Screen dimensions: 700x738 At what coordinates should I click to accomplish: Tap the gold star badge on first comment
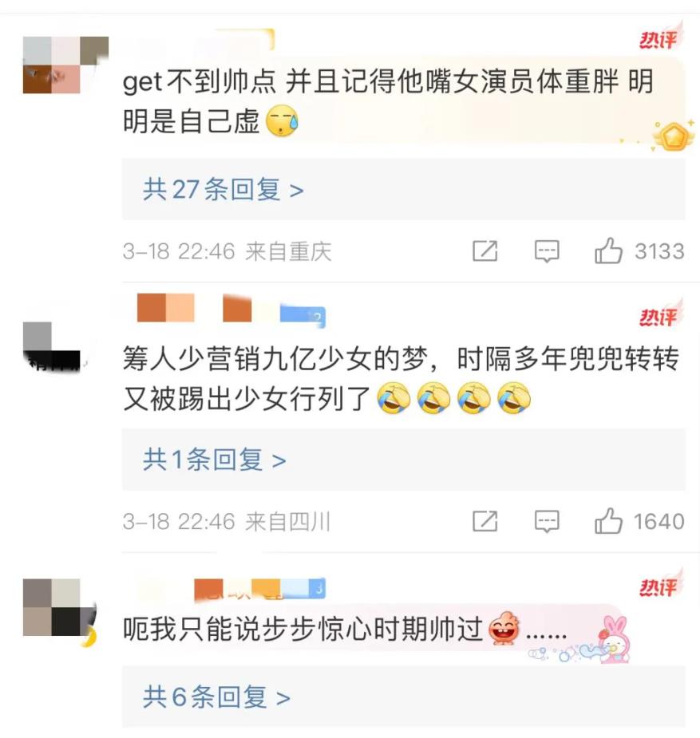pyautogui.click(x=673, y=136)
